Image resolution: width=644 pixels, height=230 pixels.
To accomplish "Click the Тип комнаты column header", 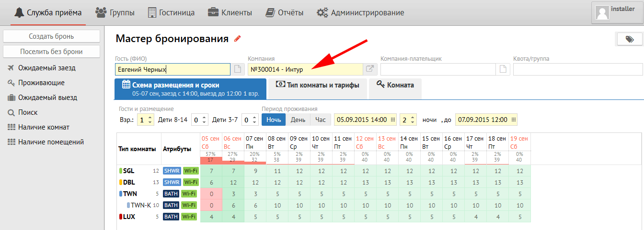I will pos(137,149).
